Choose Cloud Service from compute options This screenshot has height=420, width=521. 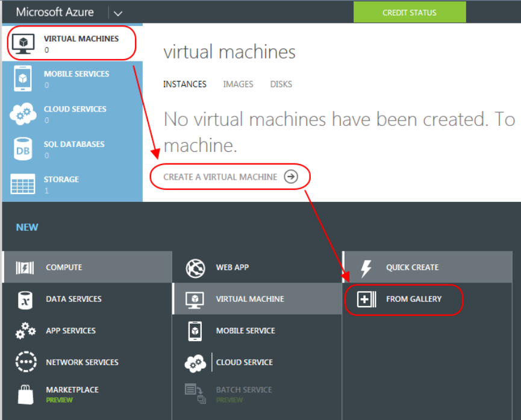click(258, 362)
